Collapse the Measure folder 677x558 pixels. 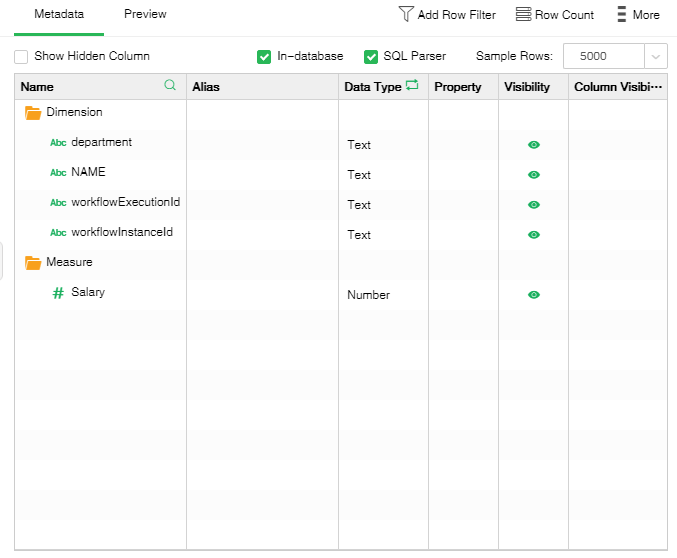(x=33, y=263)
